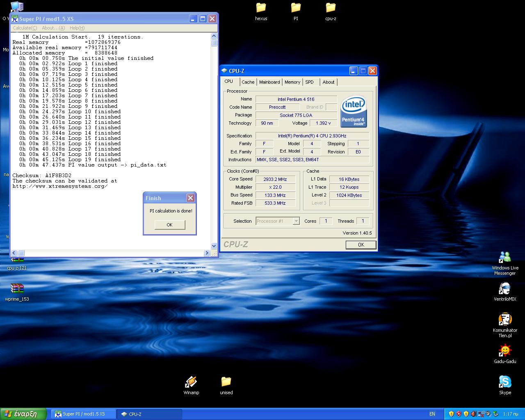Viewport: 525px width, 420px height.
Task: Click the Super PI title bar icon
Action: 15,18
